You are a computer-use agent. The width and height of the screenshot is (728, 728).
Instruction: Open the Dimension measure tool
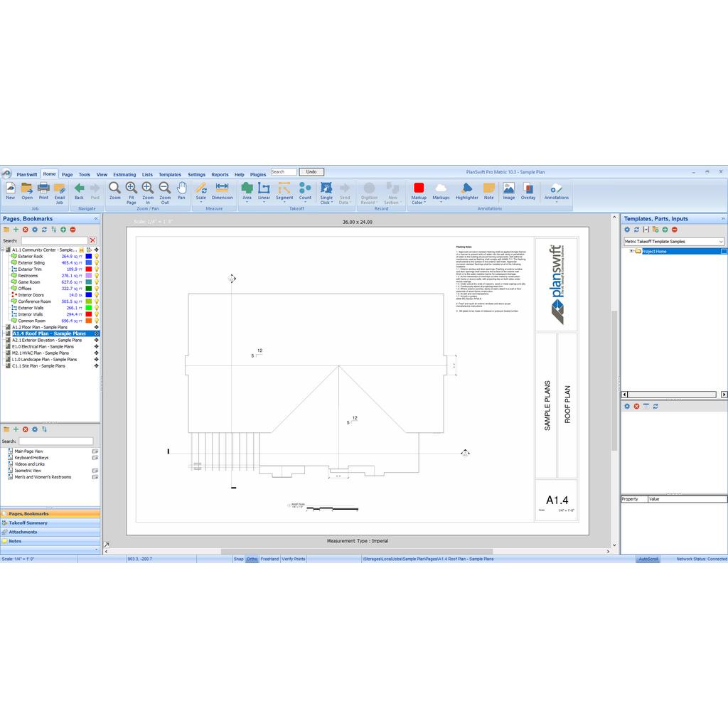[x=222, y=191]
